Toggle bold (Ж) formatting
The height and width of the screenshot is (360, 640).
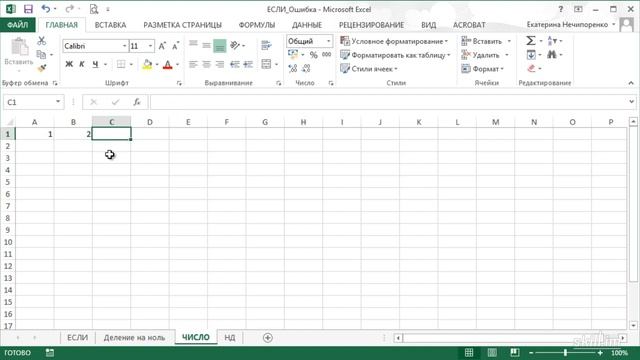click(x=69, y=64)
